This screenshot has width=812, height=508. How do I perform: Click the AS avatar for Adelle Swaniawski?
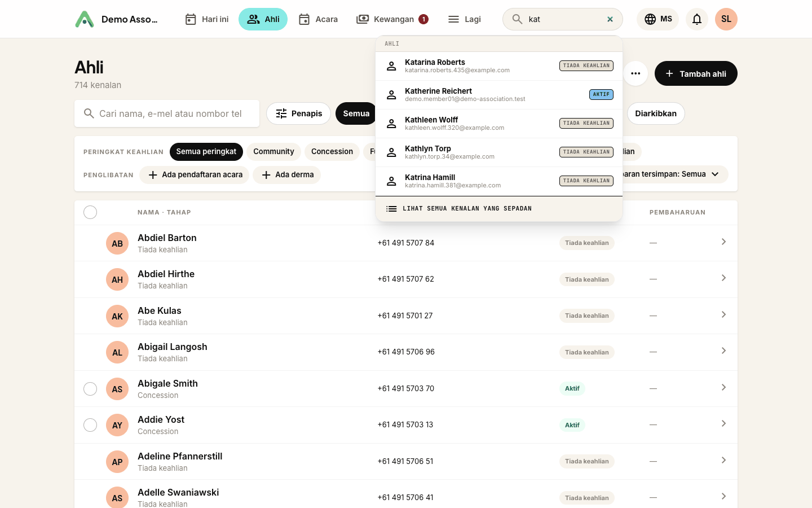point(117,497)
